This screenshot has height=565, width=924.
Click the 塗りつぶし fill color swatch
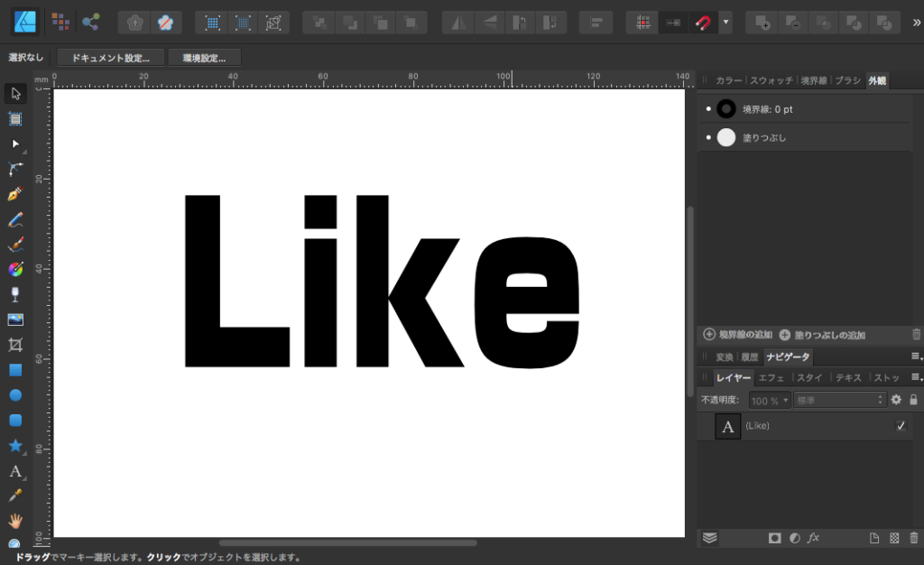726,137
